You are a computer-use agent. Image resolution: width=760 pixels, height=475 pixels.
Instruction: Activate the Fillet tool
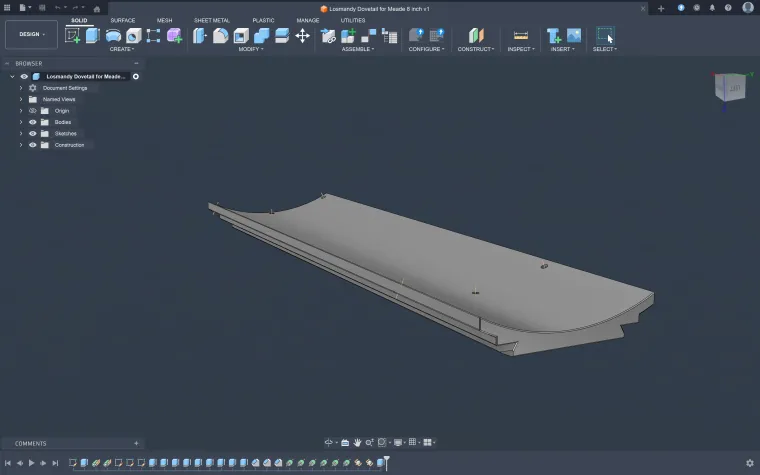221,35
